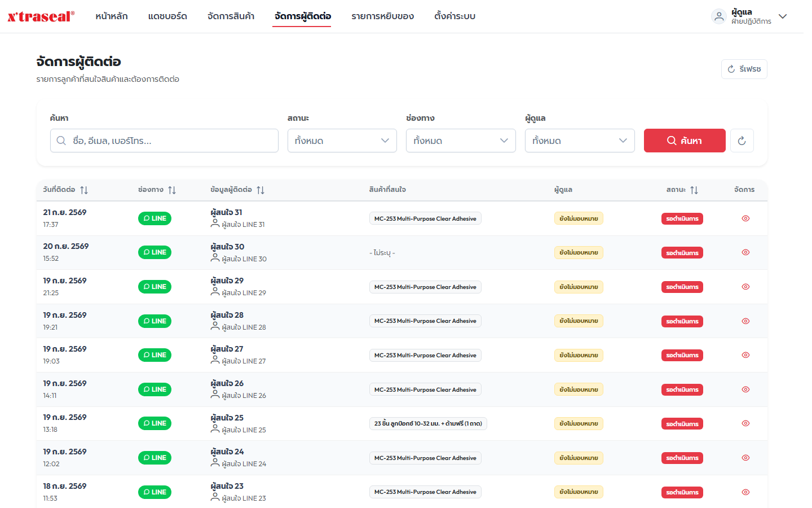Click the eye icon for ผู้สนใจ 31

[745, 218]
